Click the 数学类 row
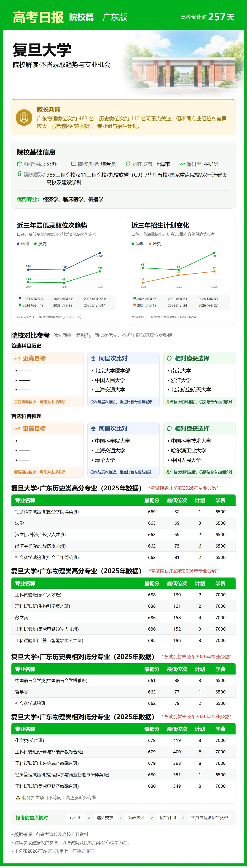This screenshot has width=247, height=868. click(x=123, y=618)
